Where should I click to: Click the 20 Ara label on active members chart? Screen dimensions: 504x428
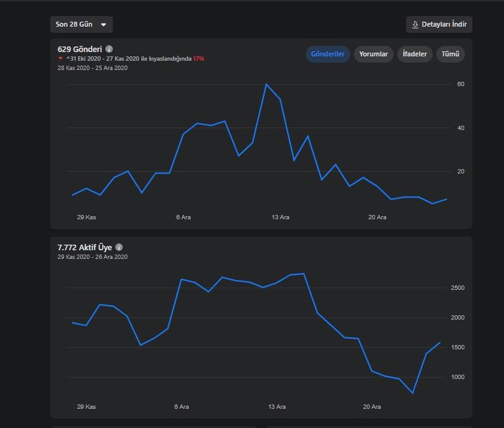tap(372, 407)
